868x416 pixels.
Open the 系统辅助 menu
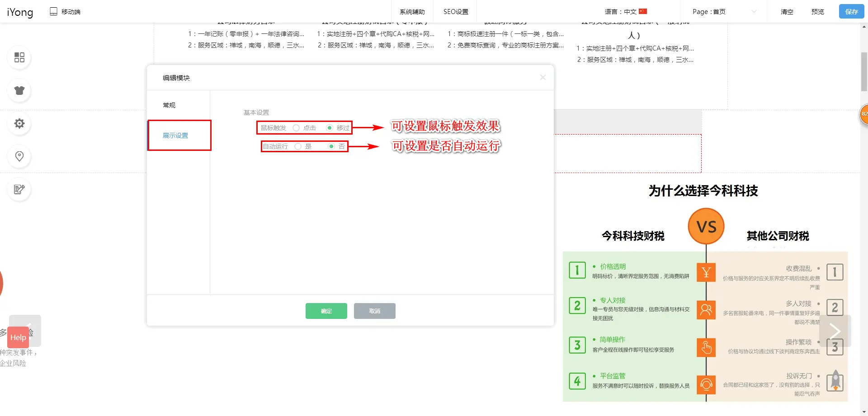(412, 12)
